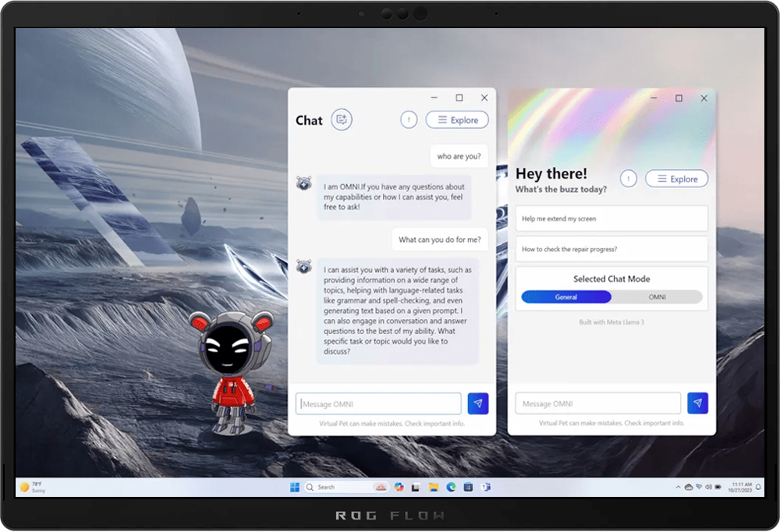Click the "I can assist you" reply bubble
This screenshot has height=532, width=780.
pyautogui.click(x=398, y=310)
